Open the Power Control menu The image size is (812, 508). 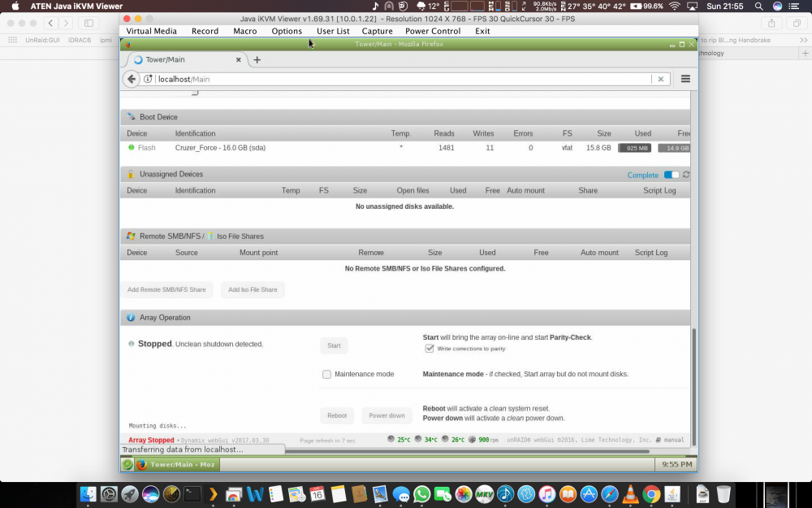[433, 31]
